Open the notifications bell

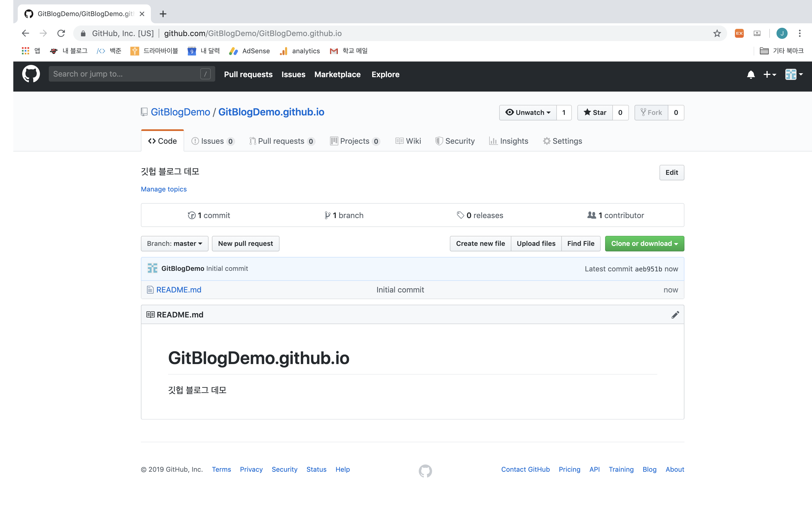point(751,74)
